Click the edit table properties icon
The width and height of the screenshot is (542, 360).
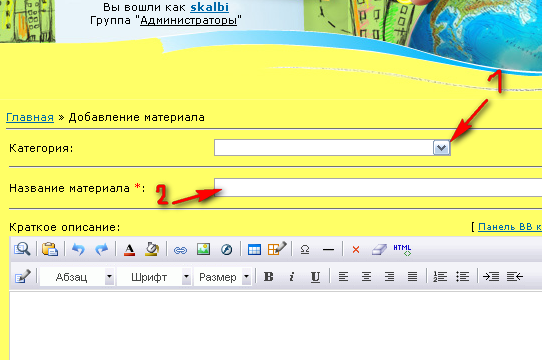click(277, 249)
